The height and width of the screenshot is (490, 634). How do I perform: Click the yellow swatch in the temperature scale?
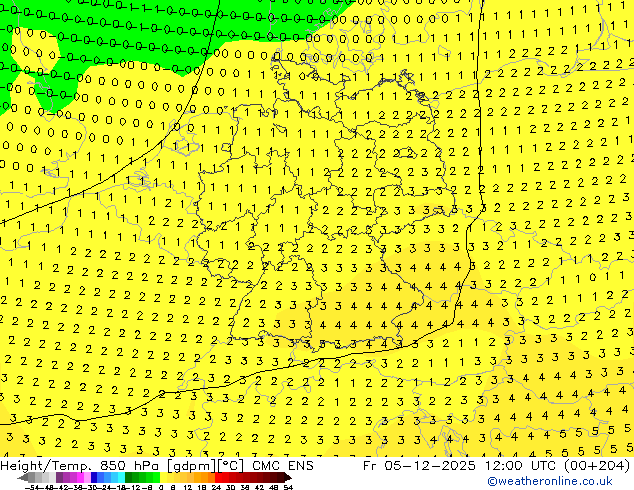[163, 478]
